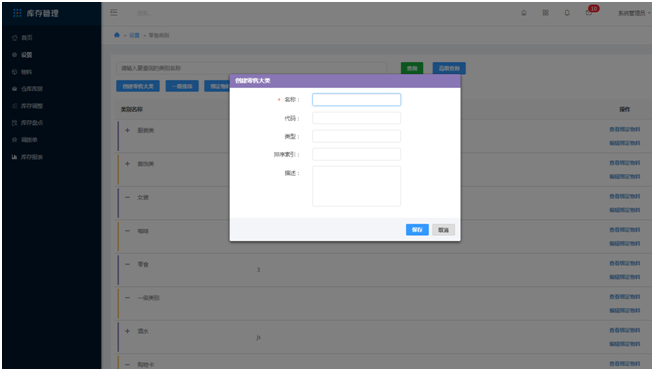Click the 取消 button in dialog
The image size is (654, 371).
click(443, 230)
